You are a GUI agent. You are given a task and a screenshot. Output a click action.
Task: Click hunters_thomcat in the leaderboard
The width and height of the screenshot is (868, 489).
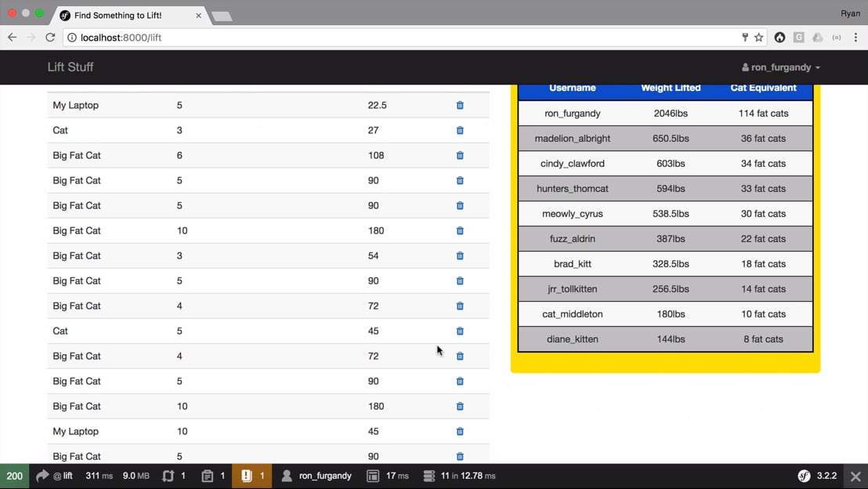[573, 189]
